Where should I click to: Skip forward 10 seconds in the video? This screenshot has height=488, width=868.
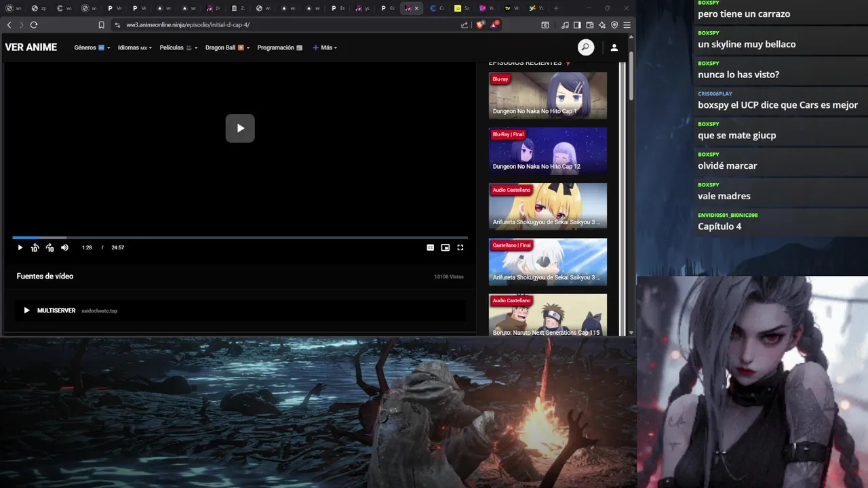pyautogui.click(x=50, y=248)
